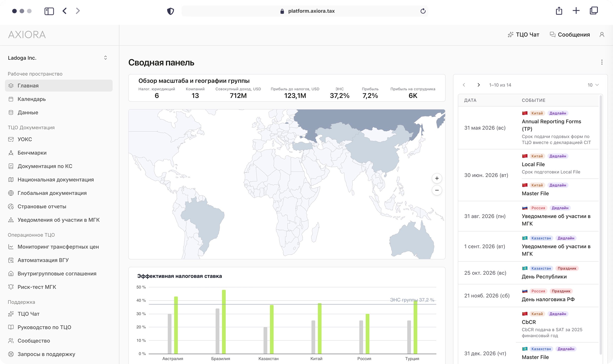
Task: Open the user profile icon
Action: [x=602, y=35]
